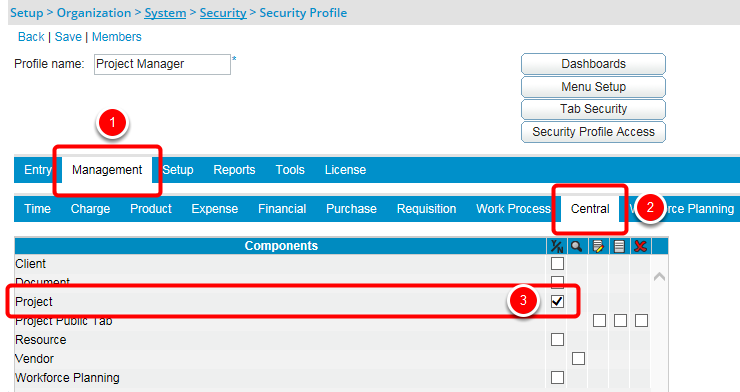Image resolution: width=740 pixels, height=392 pixels.
Task: Uncheck the Project component checkbox
Action: pos(557,301)
